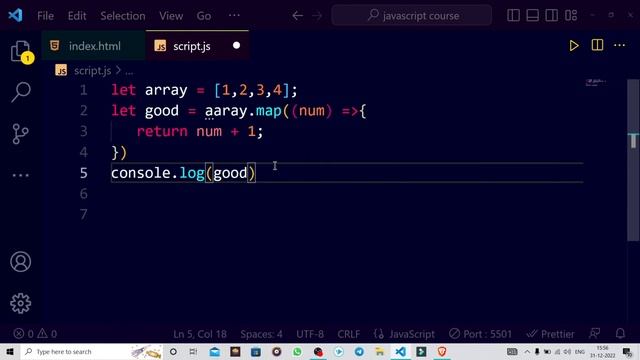The width and height of the screenshot is (640, 360).
Task: Click the Type here to search box
Action: (x=91, y=351)
